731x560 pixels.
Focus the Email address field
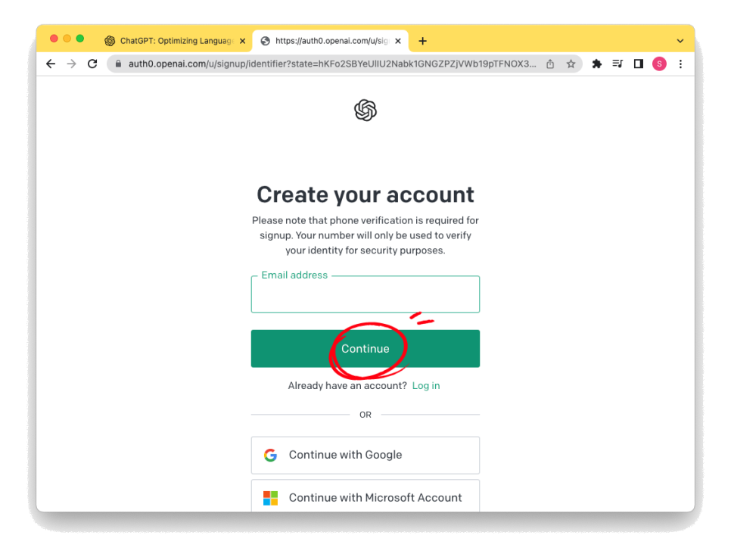click(x=365, y=294)
